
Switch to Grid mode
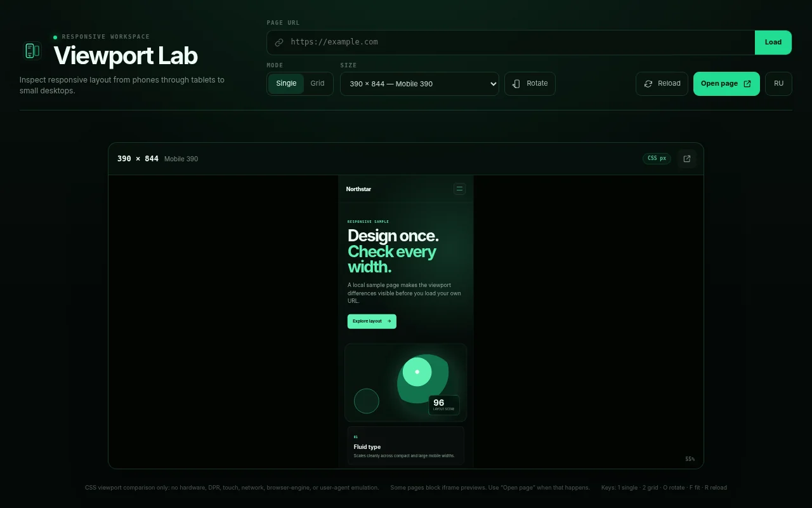pyautogui.click(x=317, y=84)
